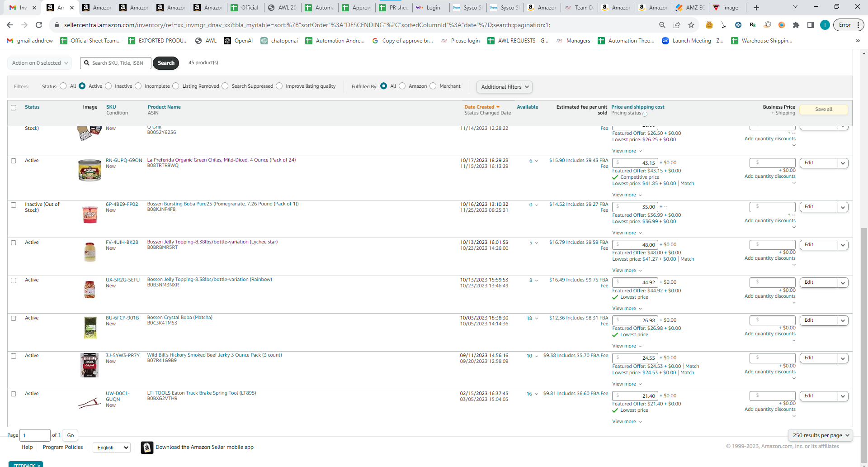Switch to the AMZ EC browser tab
868x467 pixels.
point(691,8)
